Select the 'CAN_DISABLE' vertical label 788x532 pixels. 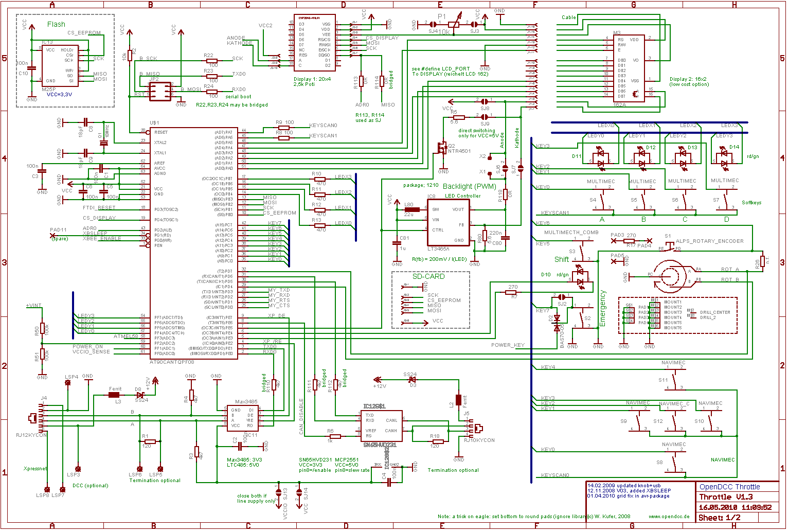click(x=301, y=416)
